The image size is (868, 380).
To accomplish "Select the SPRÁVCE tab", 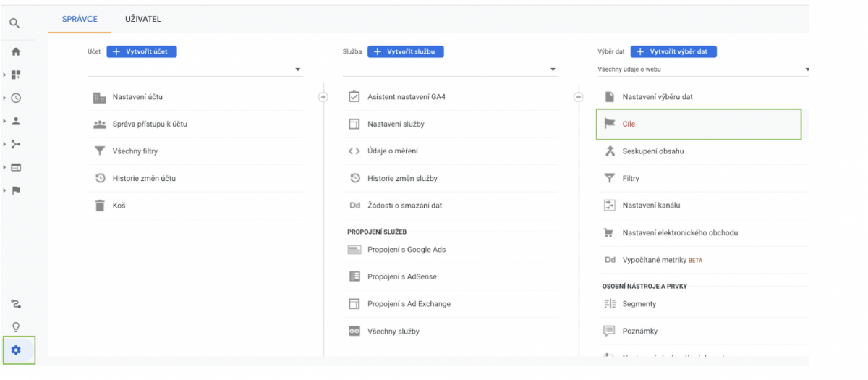I will pyautogui.click(x=80, y=19).
